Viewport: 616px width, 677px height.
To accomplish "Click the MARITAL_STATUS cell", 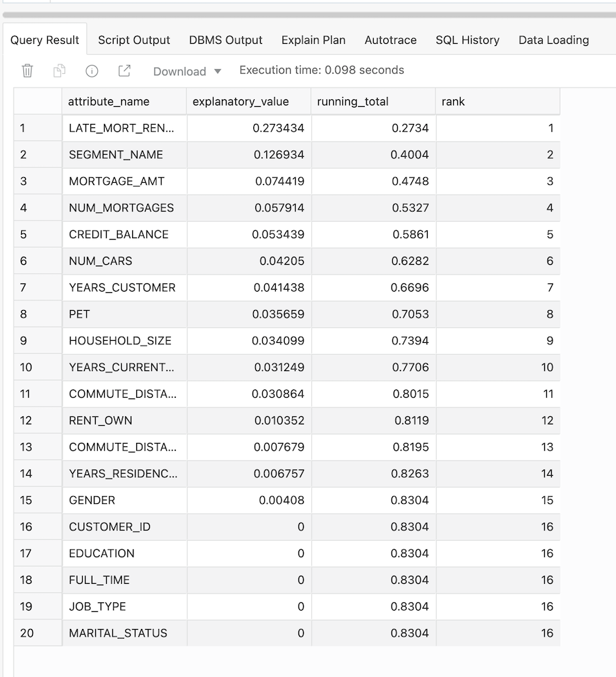I will click(118, 633).
